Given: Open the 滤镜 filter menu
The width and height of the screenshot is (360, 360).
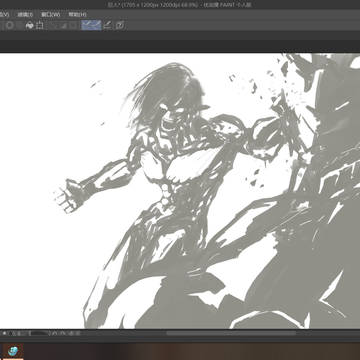Looking at the screenshot, I should pyautogui.click(x=25, y=14).
